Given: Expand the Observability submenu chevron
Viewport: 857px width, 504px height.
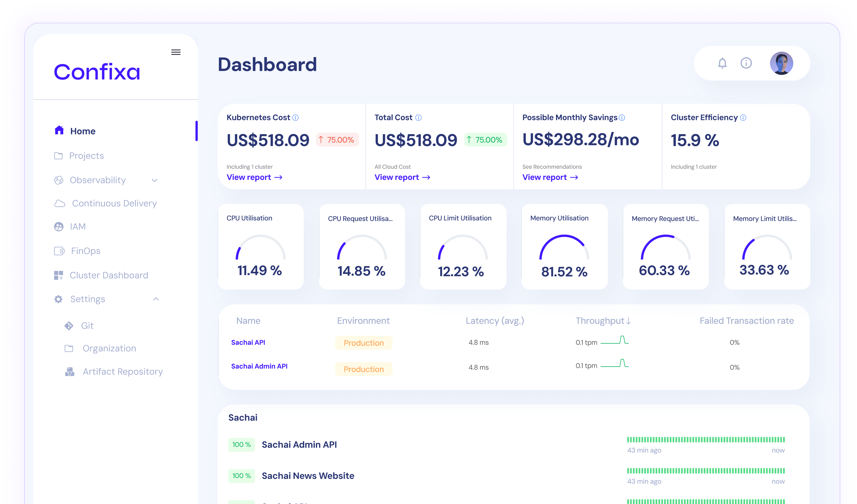Looking at the screenshot, I should (155, 180).
